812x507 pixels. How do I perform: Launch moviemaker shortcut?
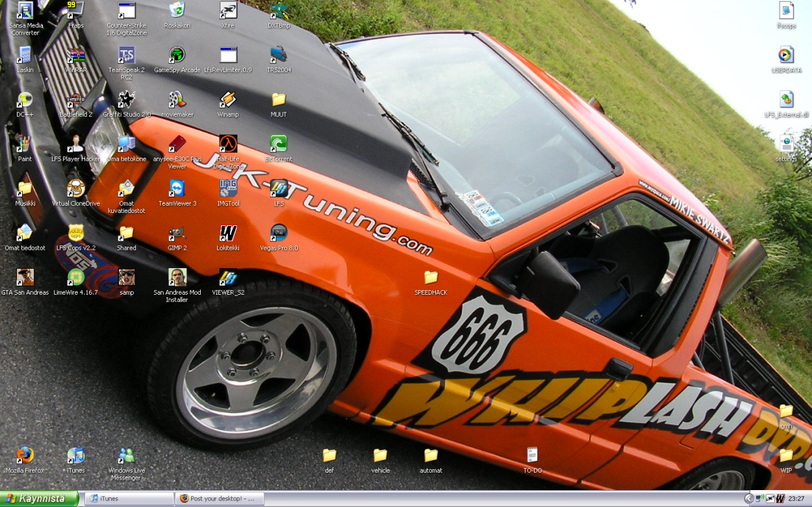point(177,100)
